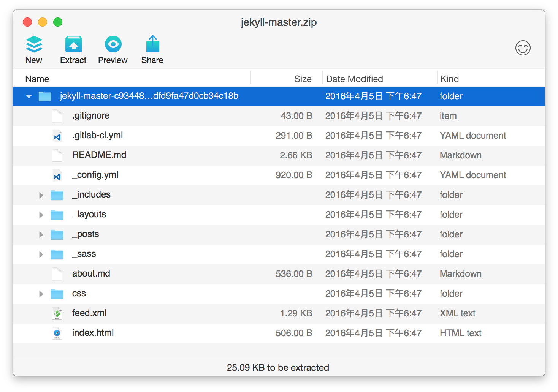The image size is (558, 392).
Task: Click the .gitlab-ci.yml file icon
Action: 57,136
